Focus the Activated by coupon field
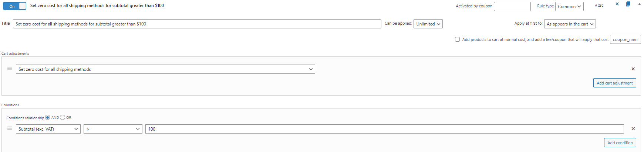Screen dimensions: 644x152 pos(512,7)
